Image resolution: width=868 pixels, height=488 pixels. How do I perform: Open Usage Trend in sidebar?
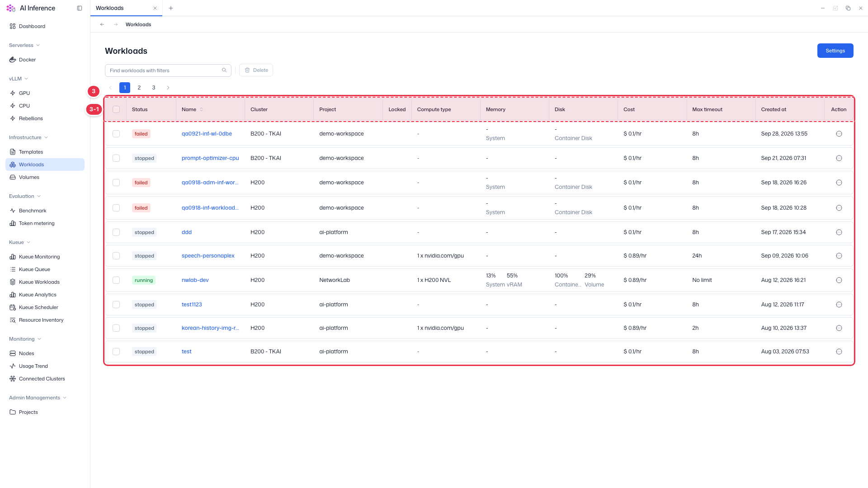33,366
